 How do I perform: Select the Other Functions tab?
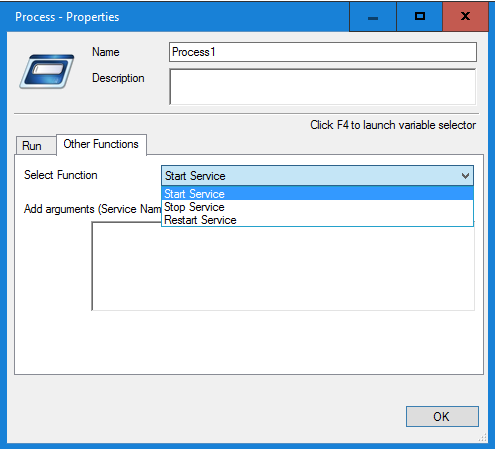click(101, 144)
